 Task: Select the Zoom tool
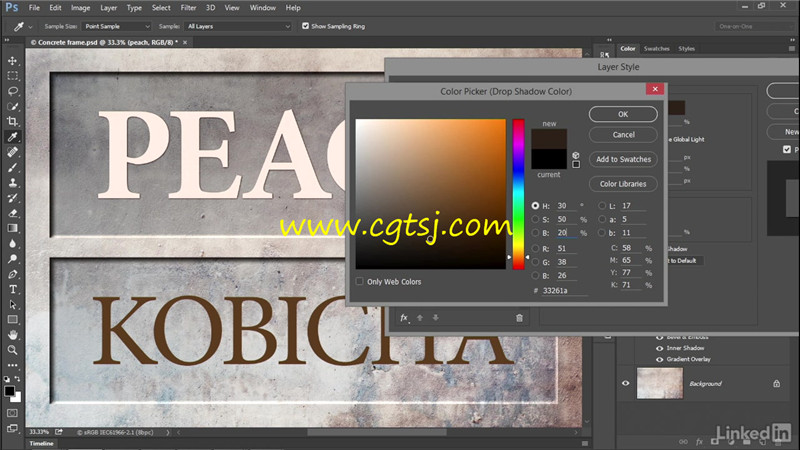tap(12, 350)
